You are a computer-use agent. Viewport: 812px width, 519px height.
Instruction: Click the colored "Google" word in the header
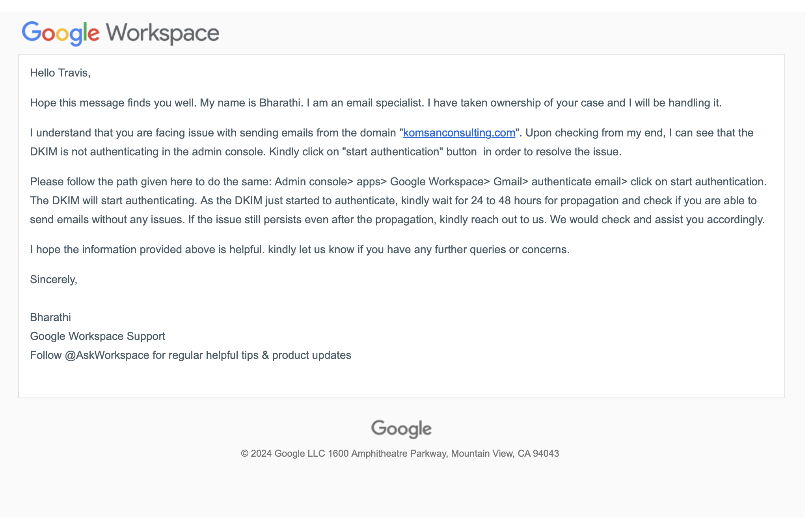[60, 33]
